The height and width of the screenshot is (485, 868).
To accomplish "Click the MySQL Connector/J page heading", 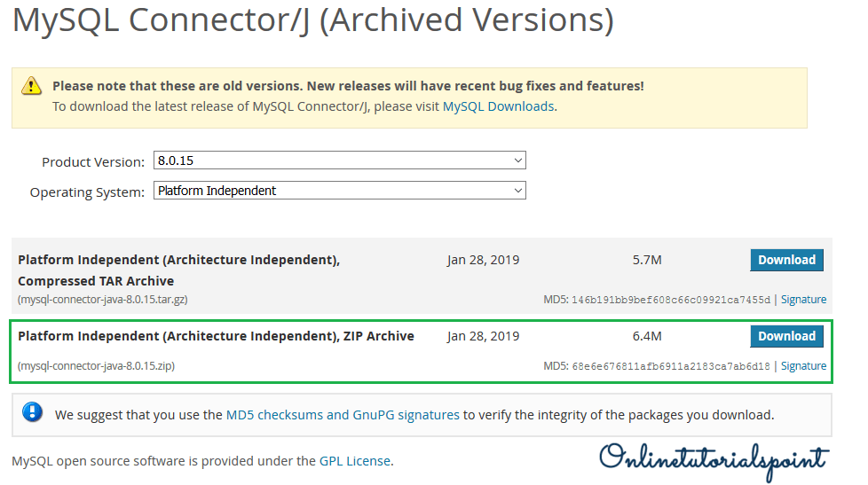I will (312, 20).
